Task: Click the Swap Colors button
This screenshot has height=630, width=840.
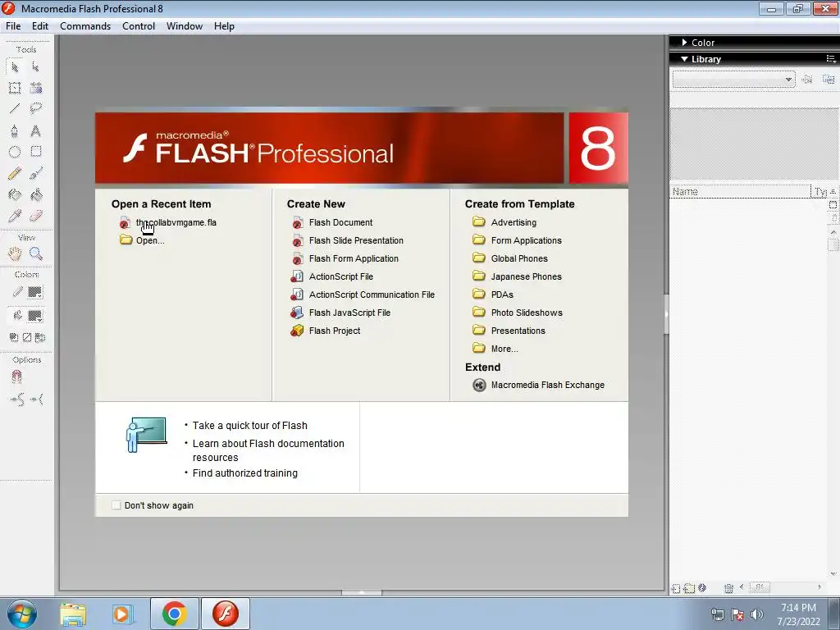Action: [x=40, y=337]
